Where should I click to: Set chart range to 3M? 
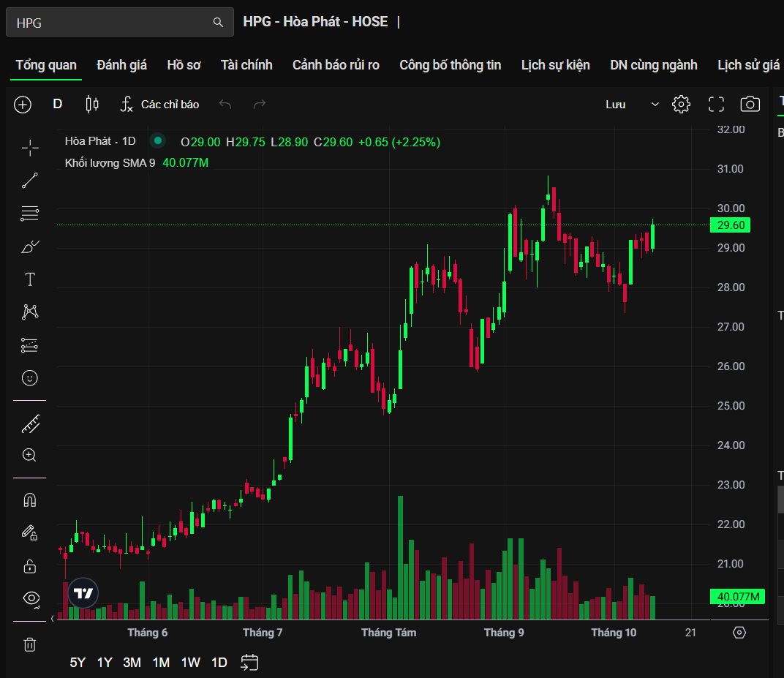point(132,663)
